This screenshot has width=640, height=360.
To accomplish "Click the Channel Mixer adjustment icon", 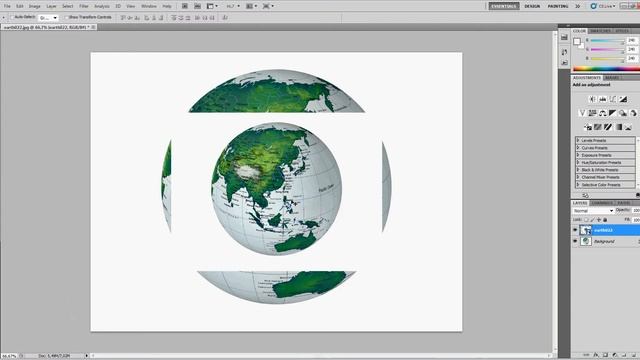I will (x=633, y=113).
